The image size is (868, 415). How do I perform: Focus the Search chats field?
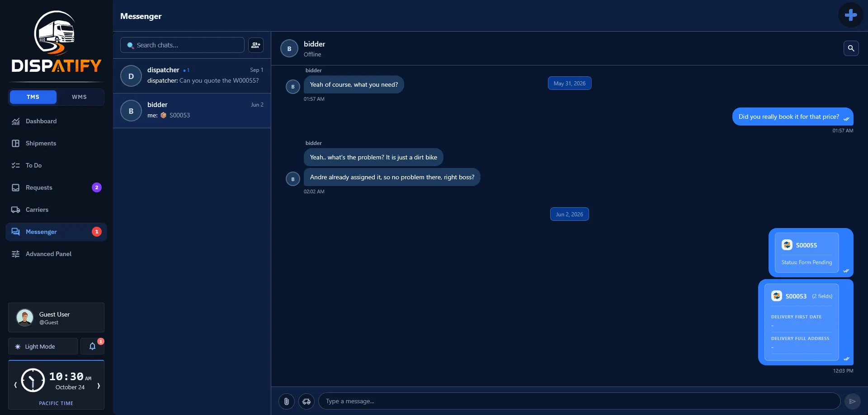tap(182, 45)
